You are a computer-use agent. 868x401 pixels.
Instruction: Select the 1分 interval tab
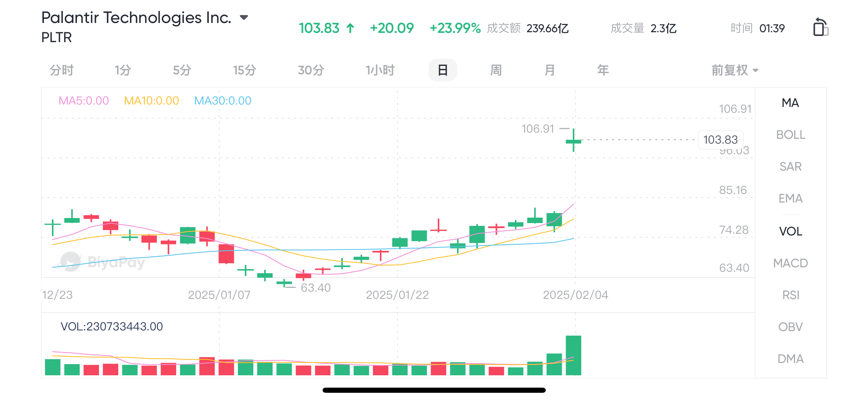point(123,70)
